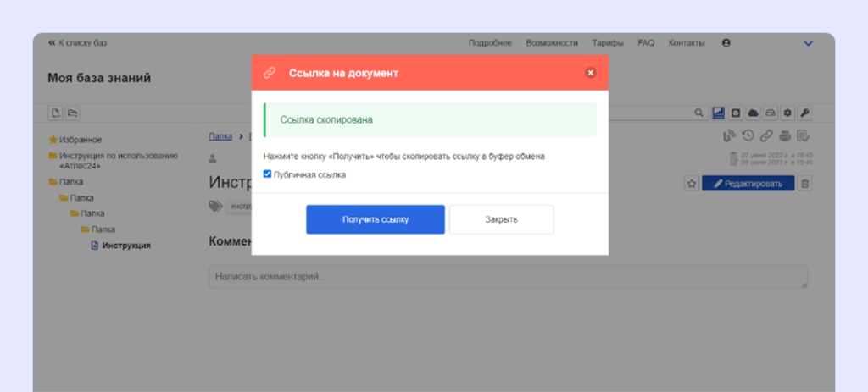Click the search magnifier icon
Screen dimensions: 868x392
point(698,113)
